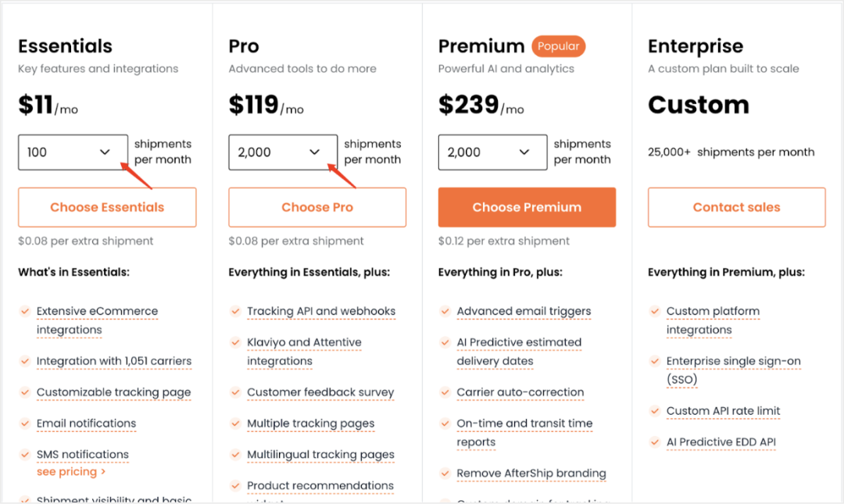The height and width of the screenshot is (504, 844).
Task: Click the Choose Essentials button
Action: [x=107, y=207]
